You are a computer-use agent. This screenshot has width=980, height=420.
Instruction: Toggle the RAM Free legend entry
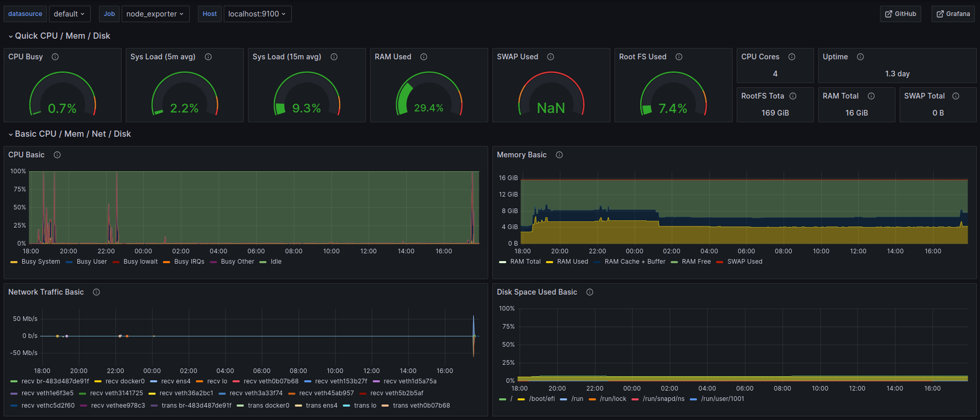click(696, 262)
